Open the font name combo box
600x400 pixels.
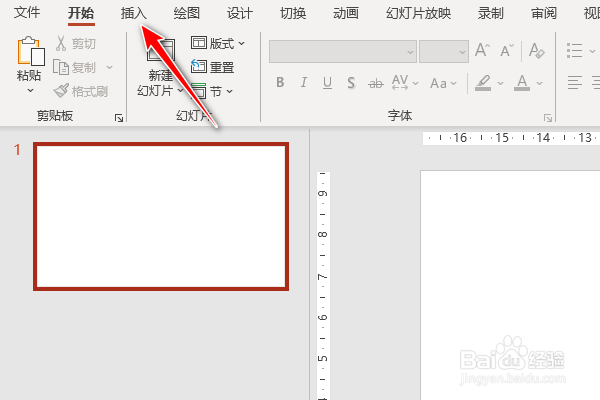tap(343, 51)
